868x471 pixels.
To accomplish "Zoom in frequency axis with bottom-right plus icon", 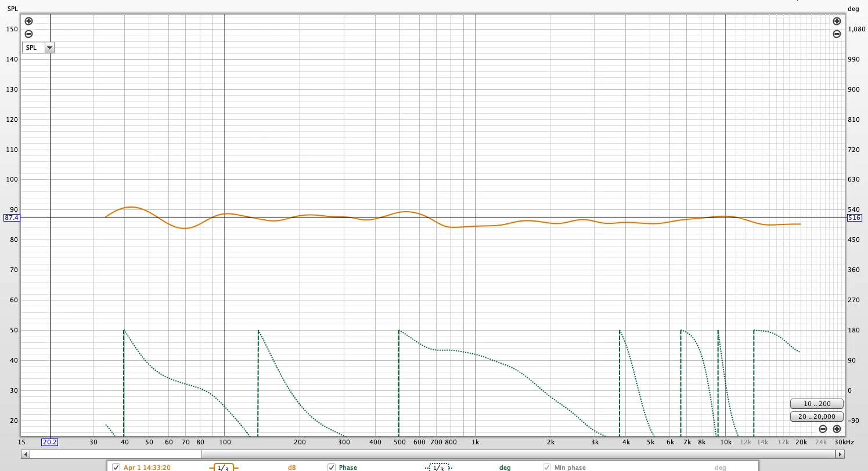I will point(837,429).
